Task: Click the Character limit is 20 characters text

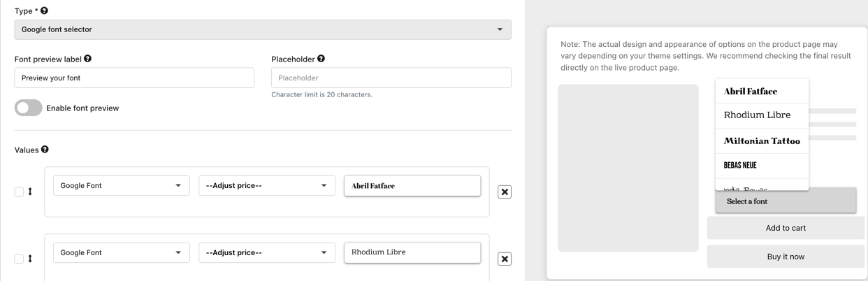Action: coord(321,94)
